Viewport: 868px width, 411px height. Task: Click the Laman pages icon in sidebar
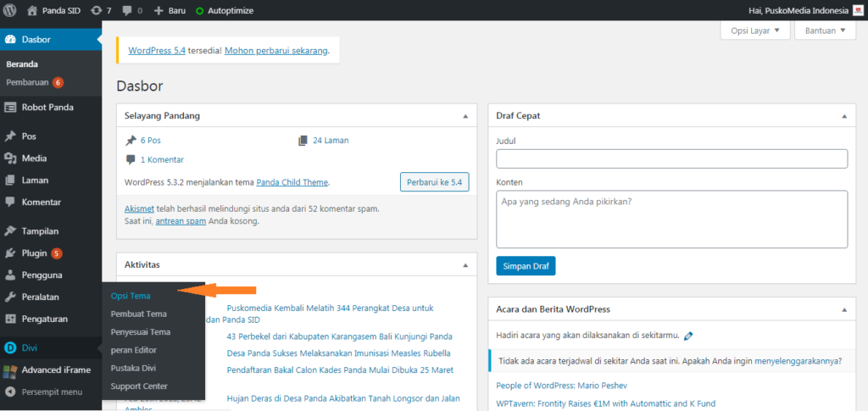point(10,181)
